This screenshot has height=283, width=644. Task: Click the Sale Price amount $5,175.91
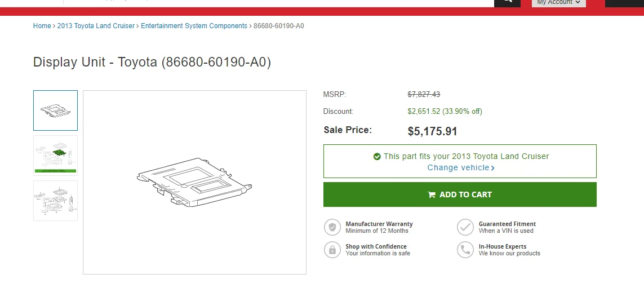pos(432,132)
